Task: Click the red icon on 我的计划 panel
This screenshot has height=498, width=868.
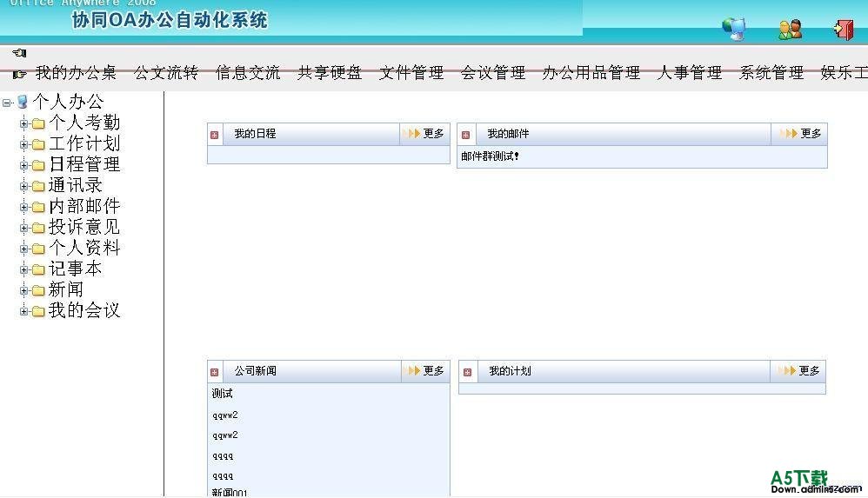Action: click(467, 372)
